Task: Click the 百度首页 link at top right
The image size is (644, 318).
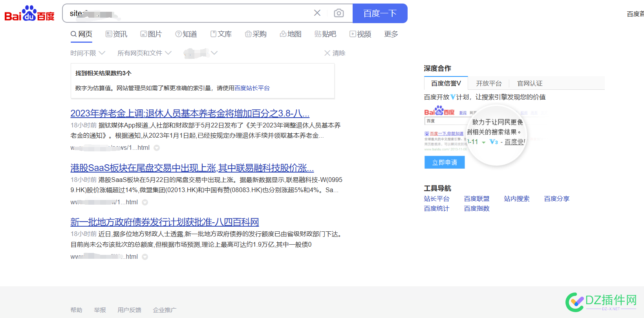Action: (x=635, y=14)
